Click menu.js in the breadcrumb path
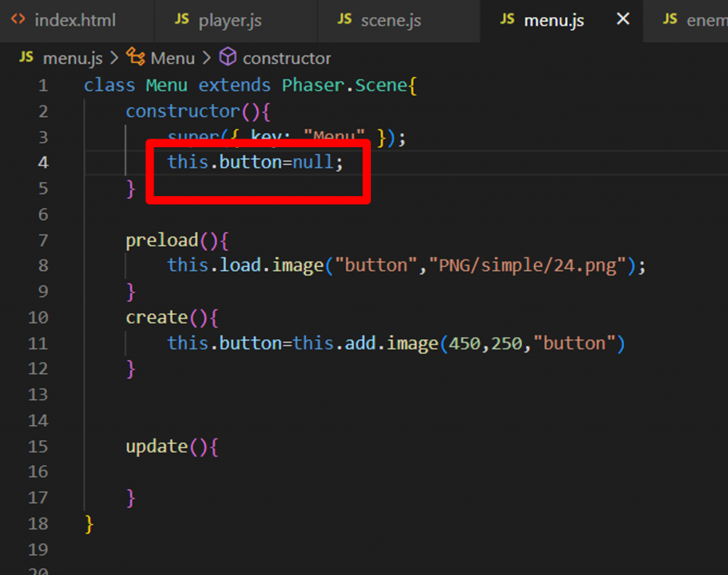The width and height of the screenshot is (728, 575). pos(73,58)
